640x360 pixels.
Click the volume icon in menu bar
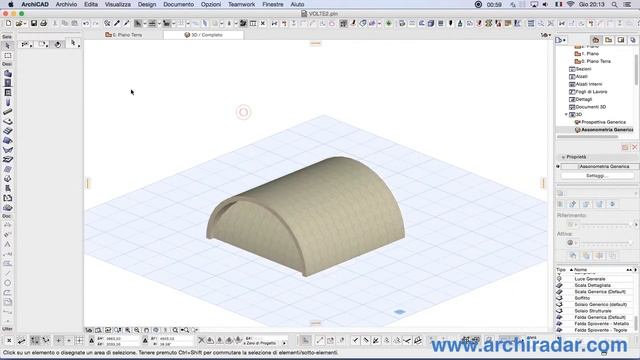[x=546, y=4]
